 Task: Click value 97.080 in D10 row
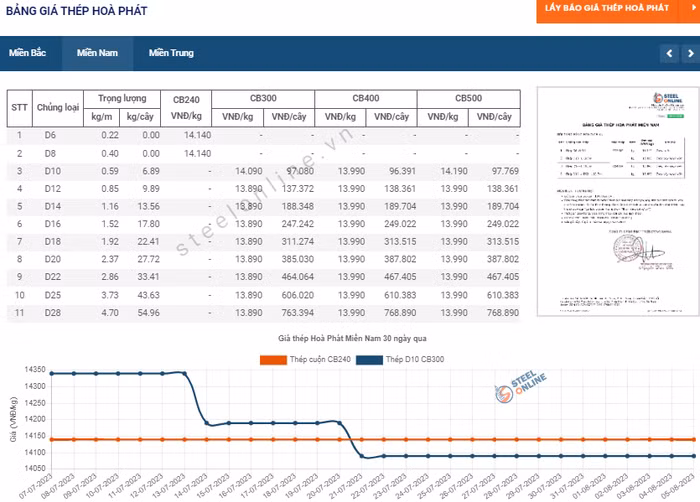pyautogui.click(x=300, y=171)
